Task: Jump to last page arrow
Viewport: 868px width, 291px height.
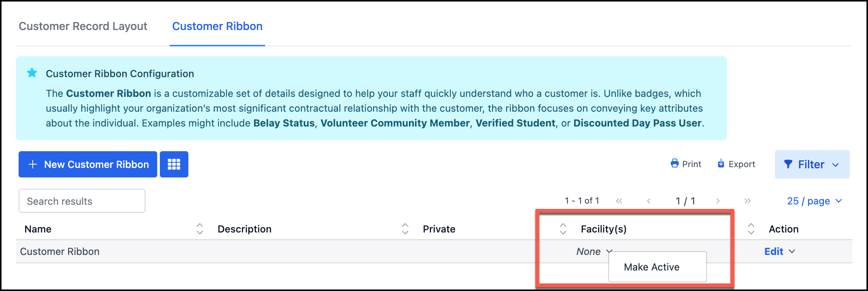Action: [747, 201]
